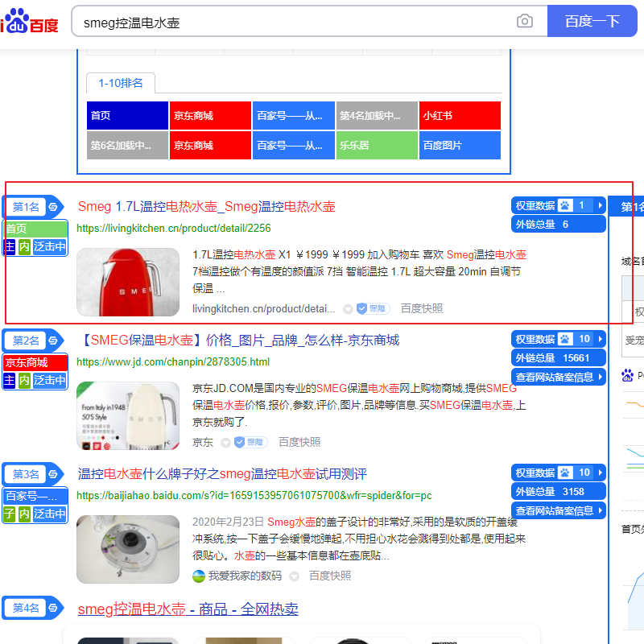Click 外链总量 15661 badge
The image size is (644, 644).
tap(558, 357)
